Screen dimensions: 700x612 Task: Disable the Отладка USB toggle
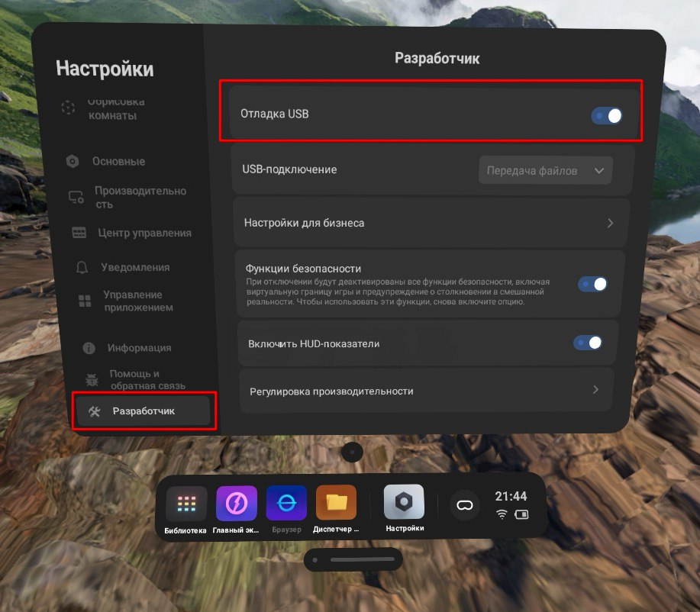click(x=607, y=115)
